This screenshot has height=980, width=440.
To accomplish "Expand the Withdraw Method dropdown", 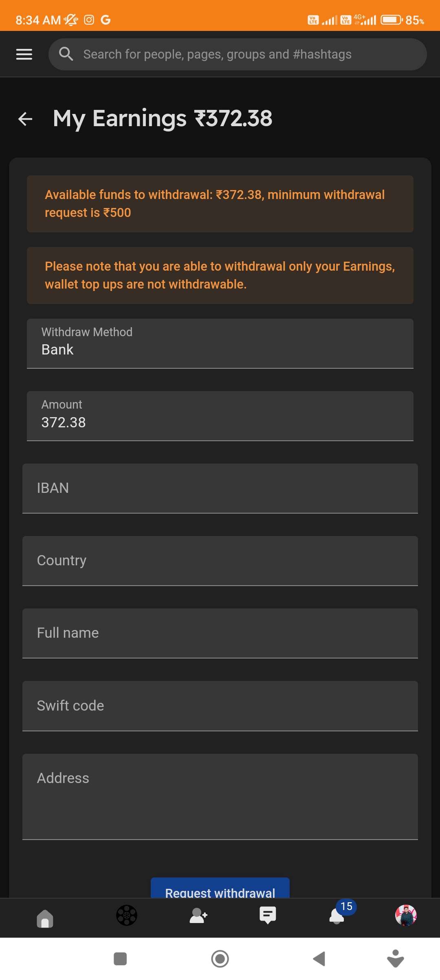I will pos(220,343).
